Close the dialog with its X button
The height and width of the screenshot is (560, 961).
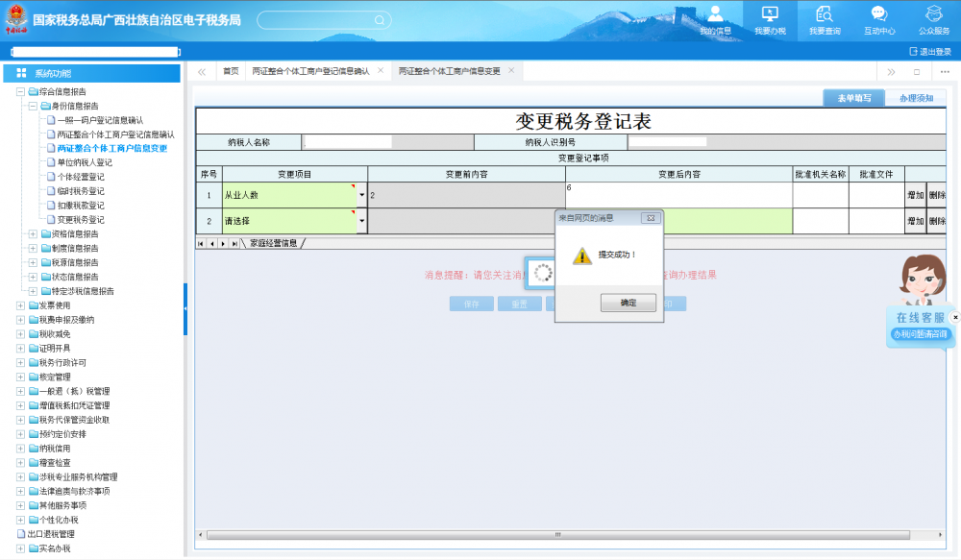coord(649,218)
